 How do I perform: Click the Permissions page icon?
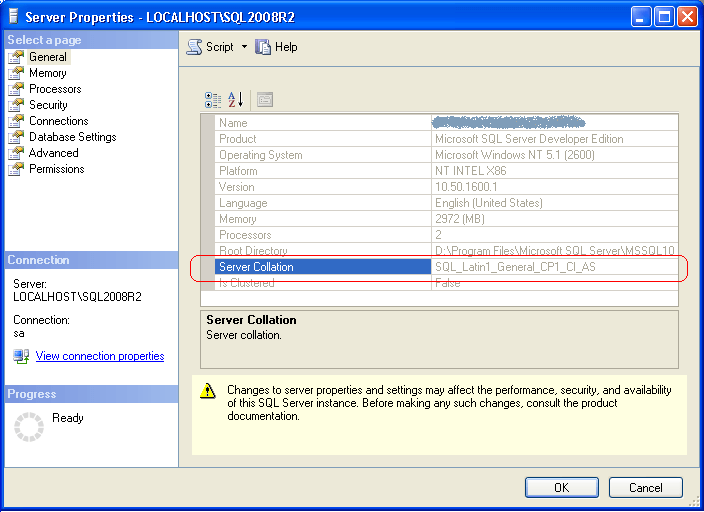coord(16,169)
